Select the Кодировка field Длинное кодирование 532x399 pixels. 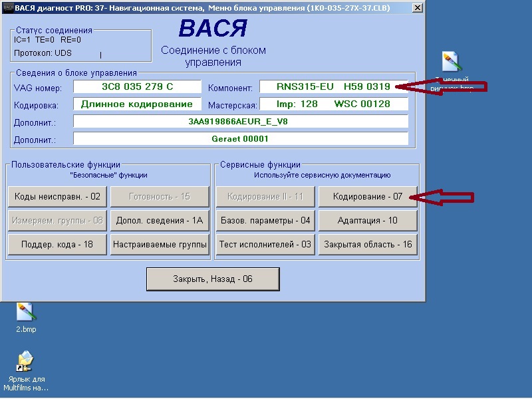(x=137, y=104)
